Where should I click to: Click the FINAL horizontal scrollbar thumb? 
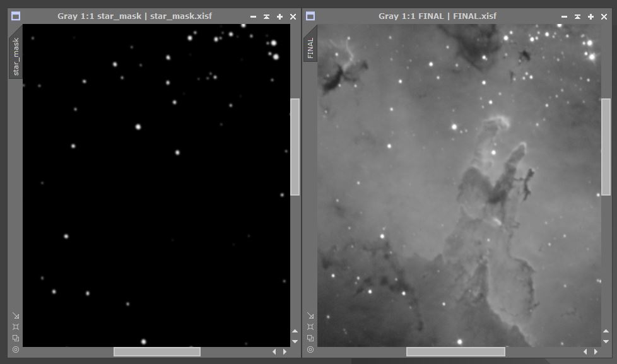point(455,352)
